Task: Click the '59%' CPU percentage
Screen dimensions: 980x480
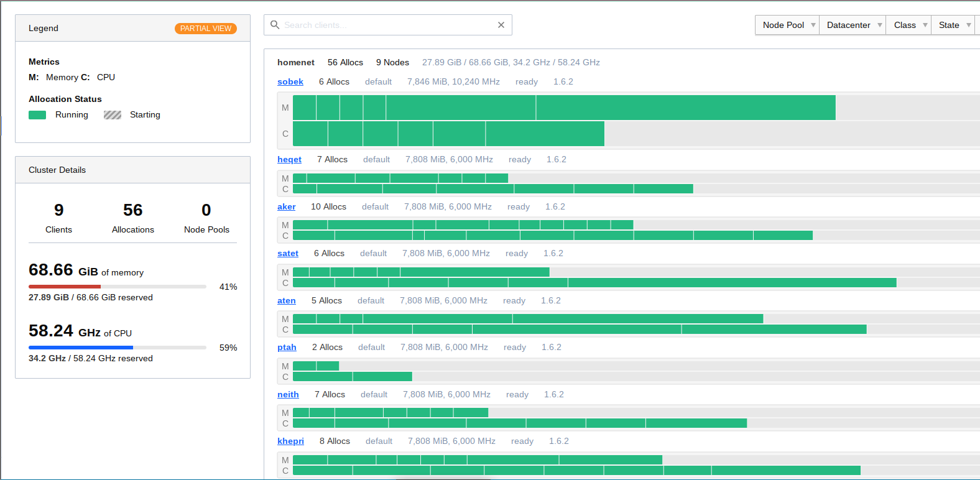Action: (x=228, y=348)
